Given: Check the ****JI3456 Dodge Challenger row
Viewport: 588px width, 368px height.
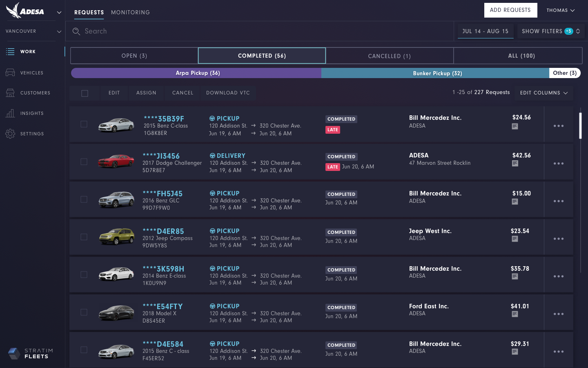Looking at the screenshot, I should [84, 162].
